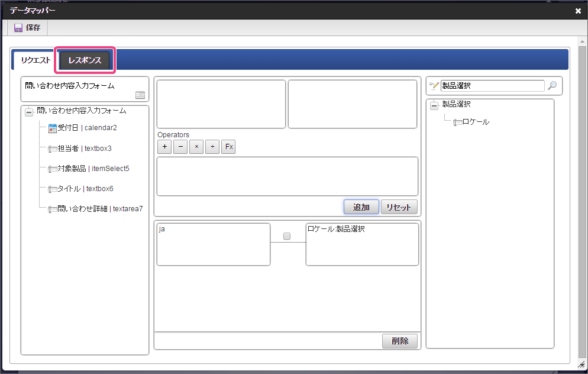Image resolution: width=588 pixels, height=374 pixels.
Task: Insert the divide operator
Action: [x=212, y=147]
